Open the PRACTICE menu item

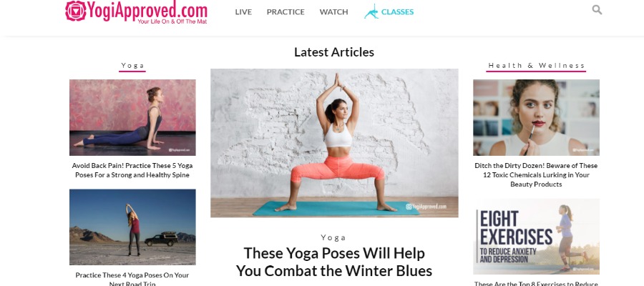click(286, 12)
